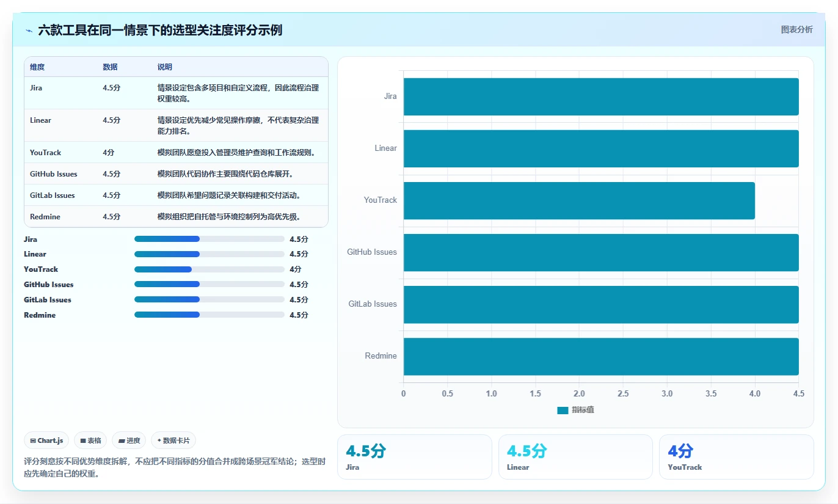Click the YouTrack bar in the chart

[x=579, y=200]
